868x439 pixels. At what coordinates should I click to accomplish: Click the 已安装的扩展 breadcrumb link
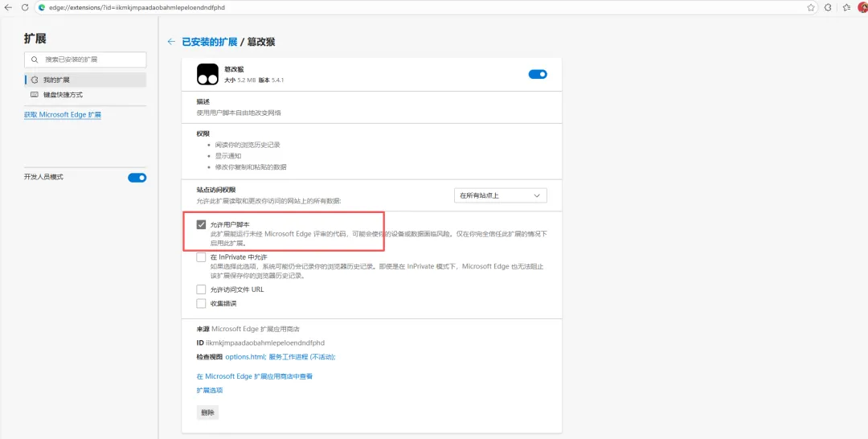click(210, 42)
